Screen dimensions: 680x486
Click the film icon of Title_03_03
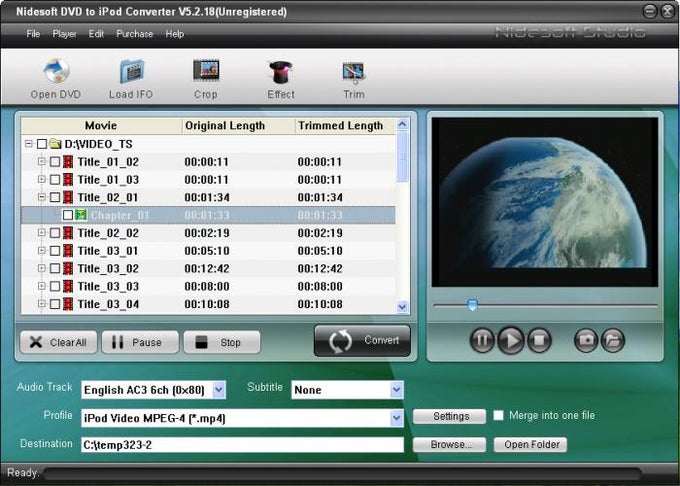(x=68, y=286)
